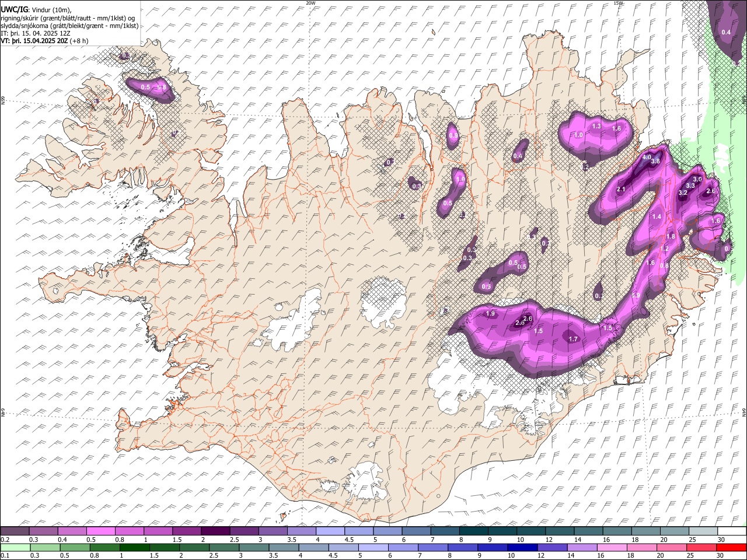Pick upper legend dark teal swatch labeled 8
747x560 pixels.
(473, 531)
